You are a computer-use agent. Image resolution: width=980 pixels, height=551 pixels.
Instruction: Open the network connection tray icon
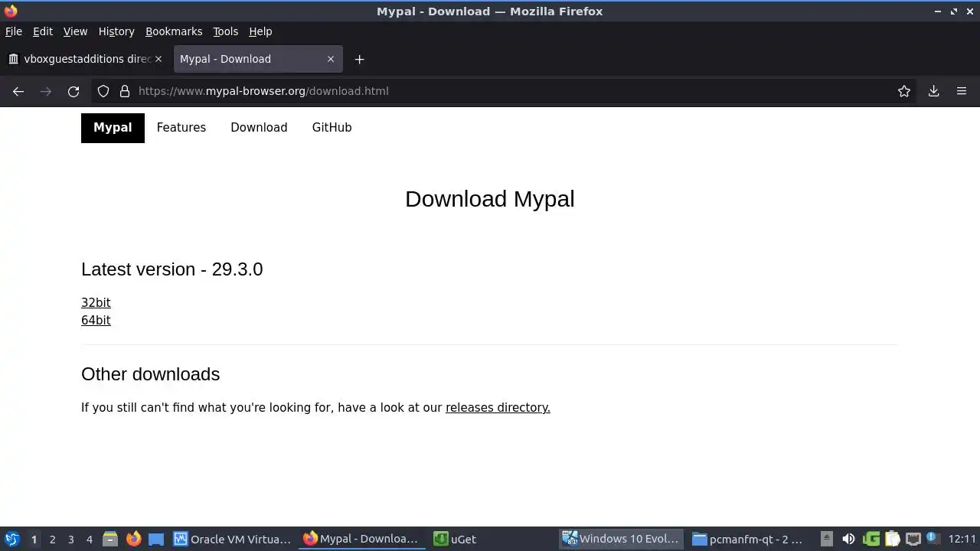click(913, 539)
